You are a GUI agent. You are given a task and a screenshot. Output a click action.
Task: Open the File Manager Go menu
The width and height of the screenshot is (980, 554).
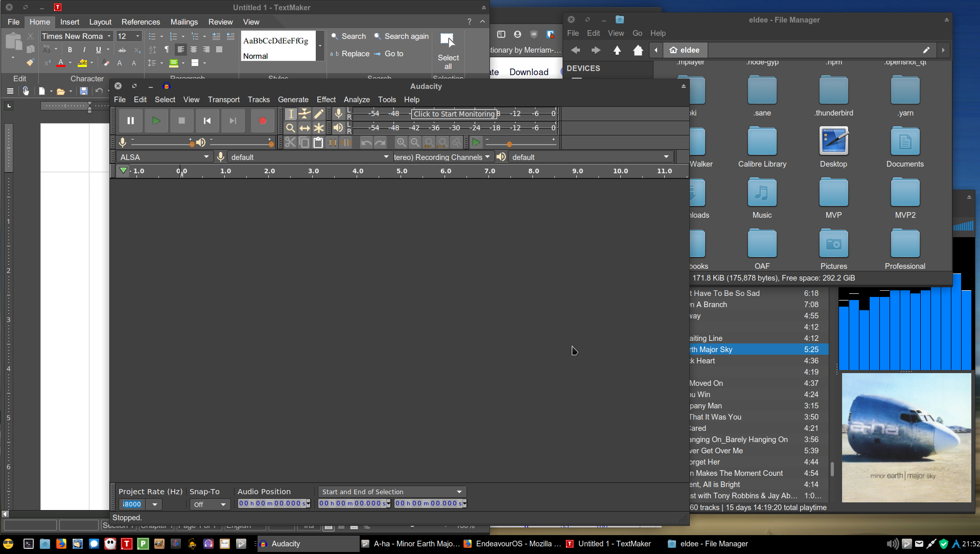tap(637, 33)
